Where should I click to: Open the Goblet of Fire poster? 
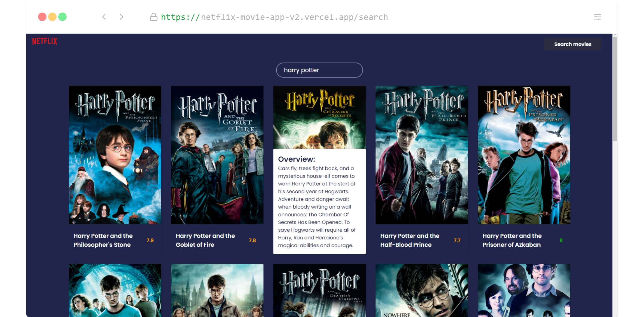pos(217,155)
